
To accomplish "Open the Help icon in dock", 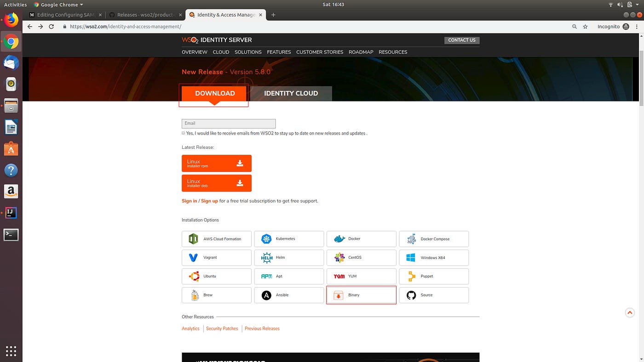I will click(11, 170).
